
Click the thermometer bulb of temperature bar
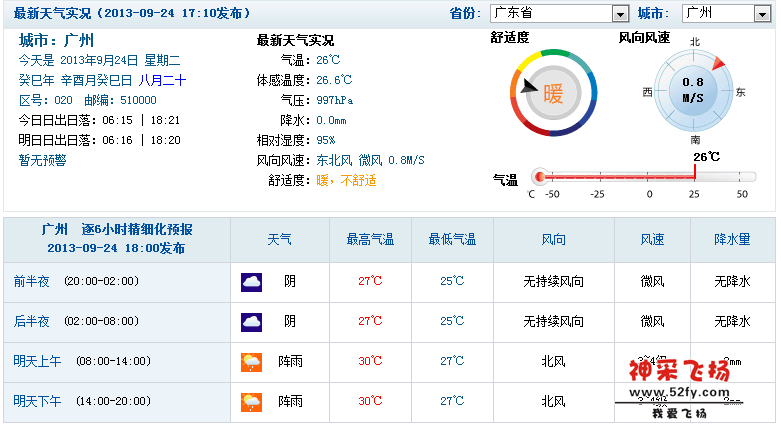click(539, 177)
